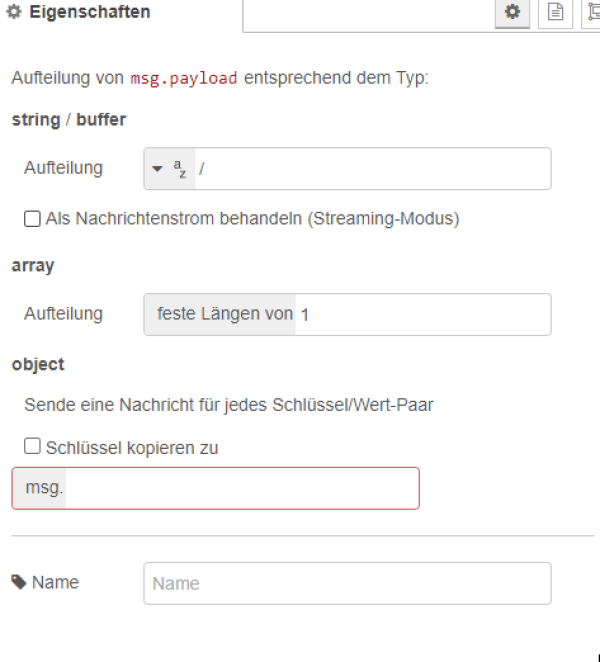Enable the Streaming-Modus checkbox

click(33, 218)
